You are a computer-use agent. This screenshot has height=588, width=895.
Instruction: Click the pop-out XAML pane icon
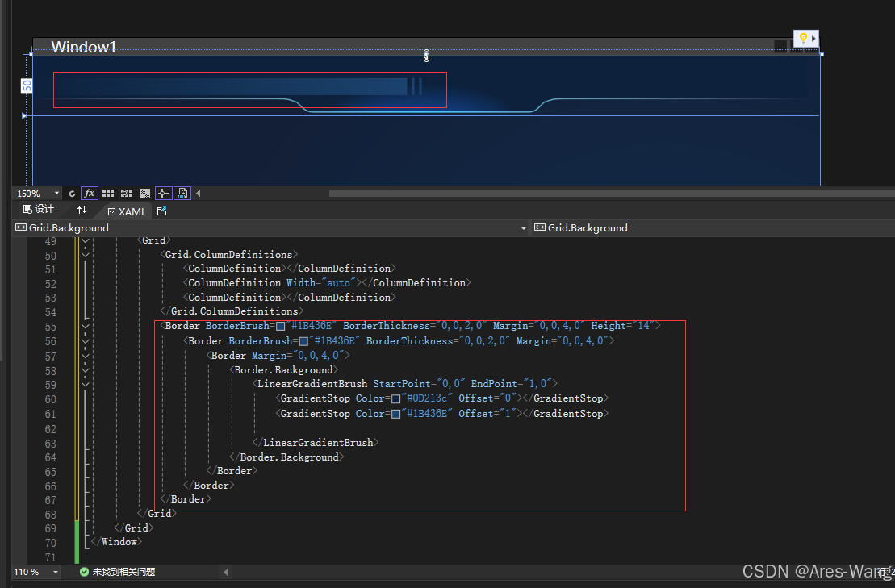161,211
